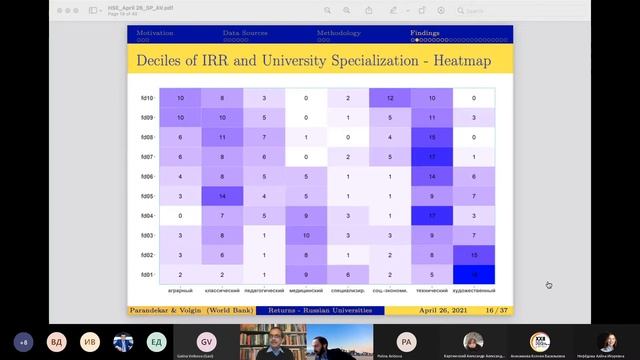Click the fd10 соц.-эконом. cell showing 12
The width and height of the screenshot is (640, 360).
tap(390, 98)
